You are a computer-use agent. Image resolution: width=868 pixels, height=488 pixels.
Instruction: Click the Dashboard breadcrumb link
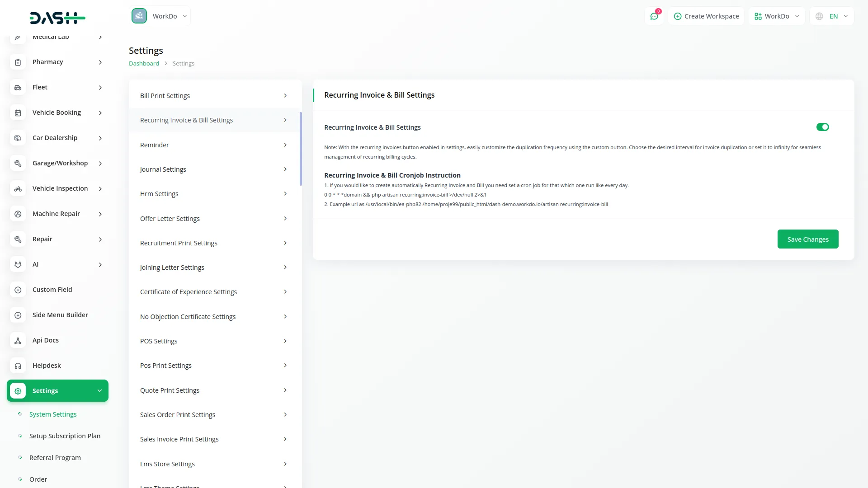(144, 64)
